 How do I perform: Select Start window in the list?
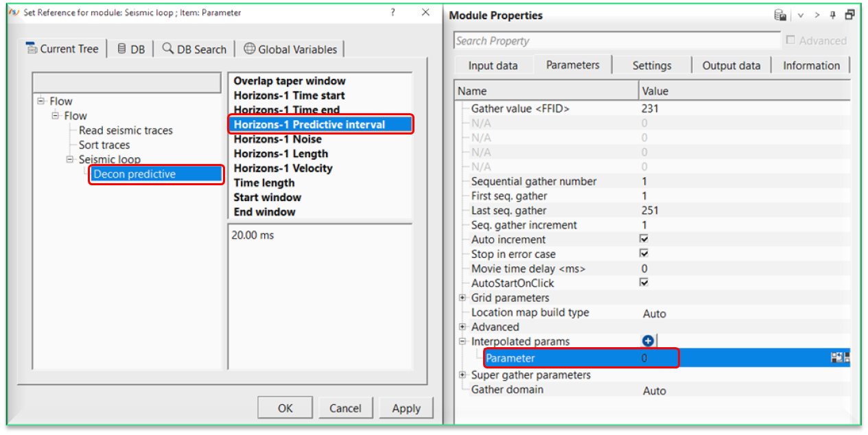(x=267, y=197)
